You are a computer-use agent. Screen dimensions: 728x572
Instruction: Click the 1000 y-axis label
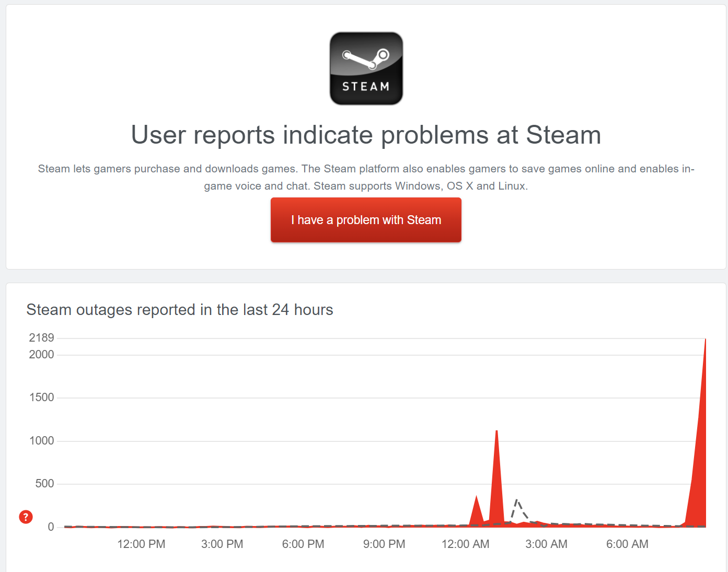(41, 440)
